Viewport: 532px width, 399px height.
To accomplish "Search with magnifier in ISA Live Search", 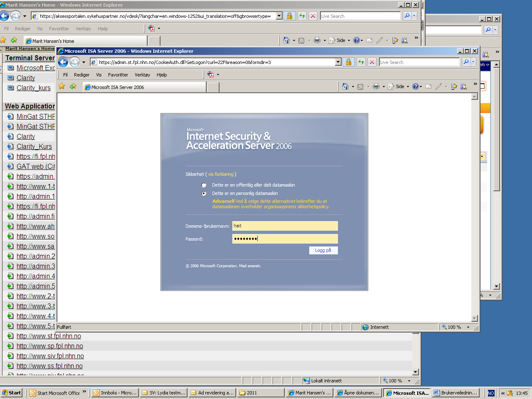I will pos(466,62).
